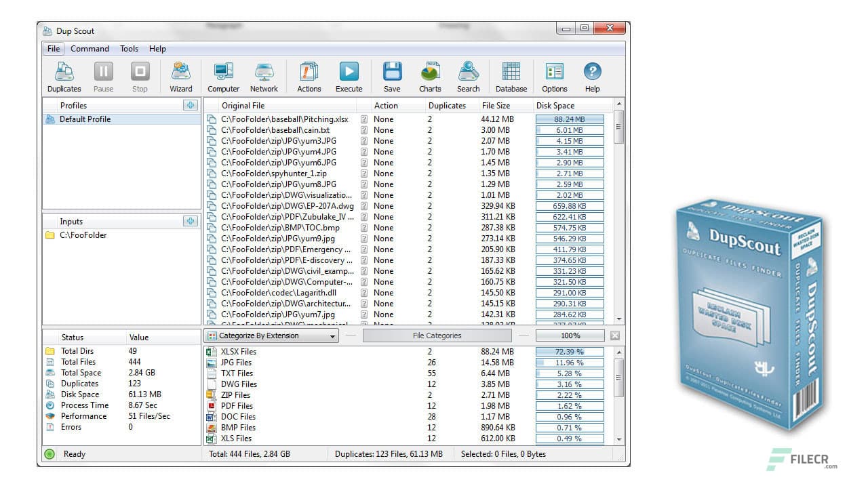Click the file list scrollbar up arrow
The width and height of the screenshot is (868, 488).
(618, 104)
